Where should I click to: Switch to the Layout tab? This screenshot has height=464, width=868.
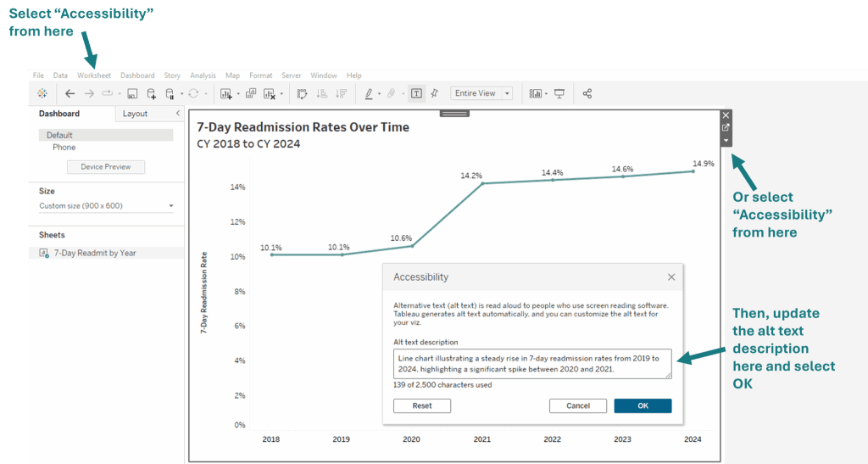pyautogui.click(x=135, y=114)
